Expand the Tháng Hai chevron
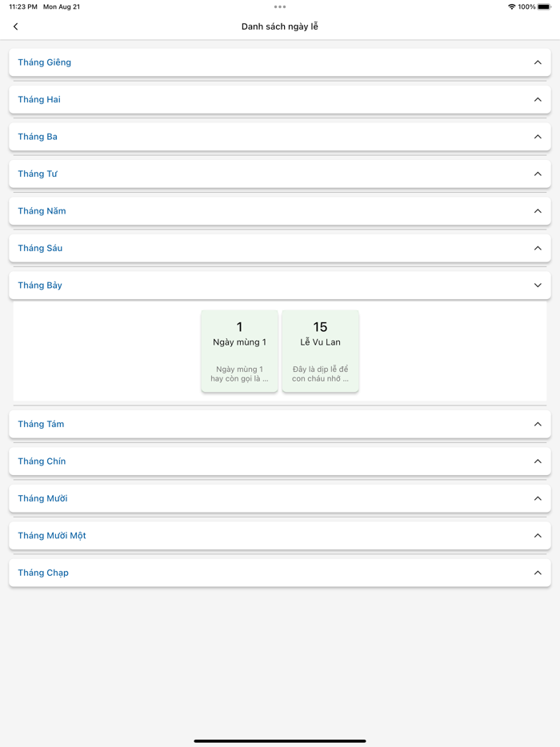Image resolution: width=560 pixels, height=747 pixels. tap(538, 99)
